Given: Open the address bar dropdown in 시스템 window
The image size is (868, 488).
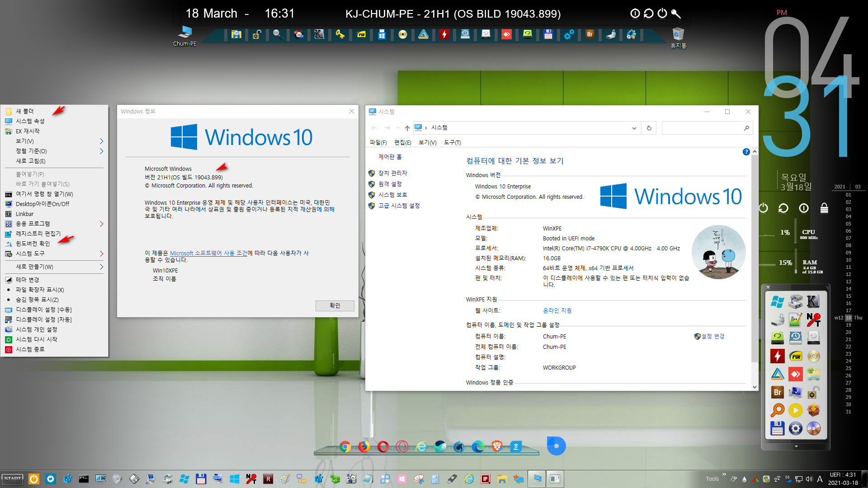Looking at the screenshot, I should click(x=634, y=128).
